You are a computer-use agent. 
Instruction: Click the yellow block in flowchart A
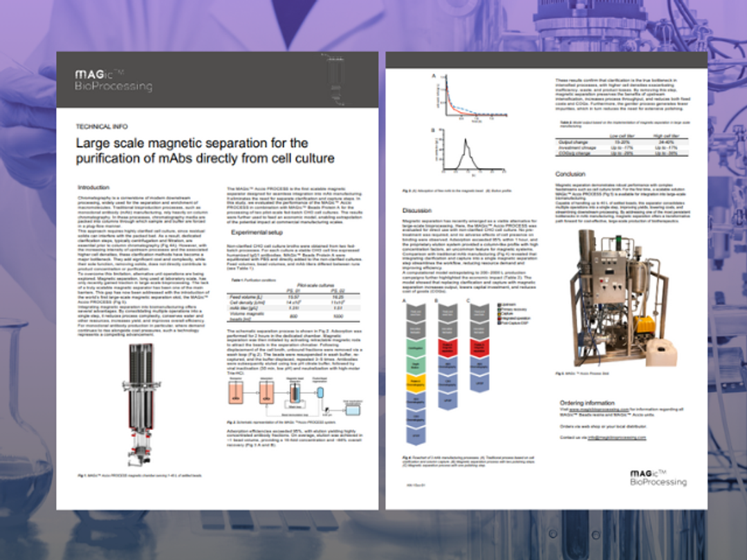416,382
